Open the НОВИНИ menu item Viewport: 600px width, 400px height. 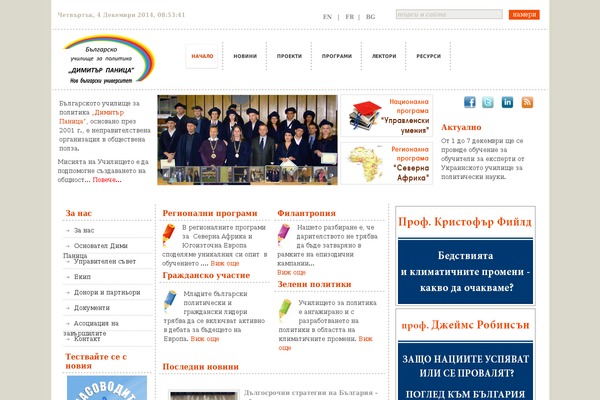pyautogui.click(x=245, y=56)
